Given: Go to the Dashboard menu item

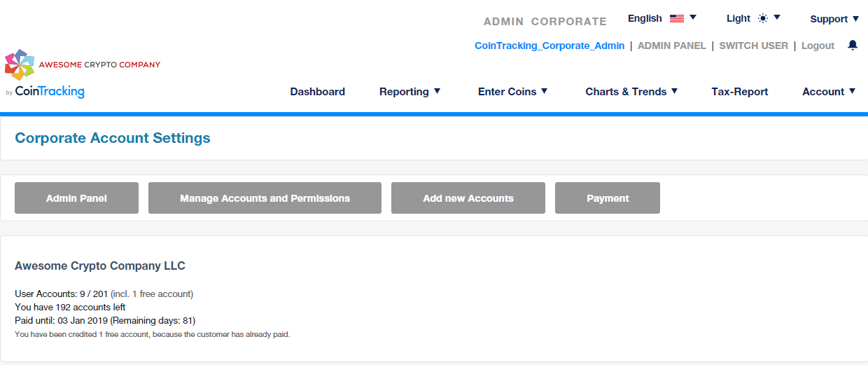Looking at the screenshot, I should pos(318,92).
